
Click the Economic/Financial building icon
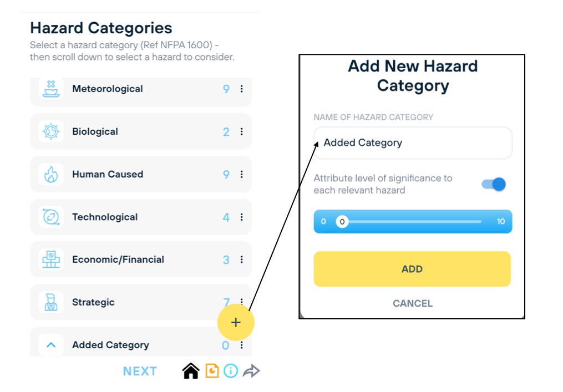(51, 259)
